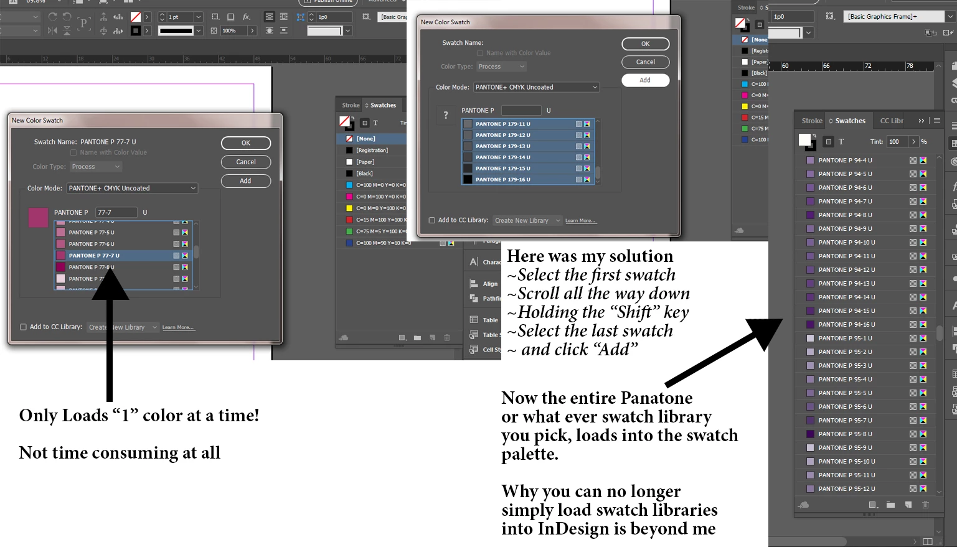Collapse panels using the double-arrow icon
957x560 pixels.
[922, 121]
